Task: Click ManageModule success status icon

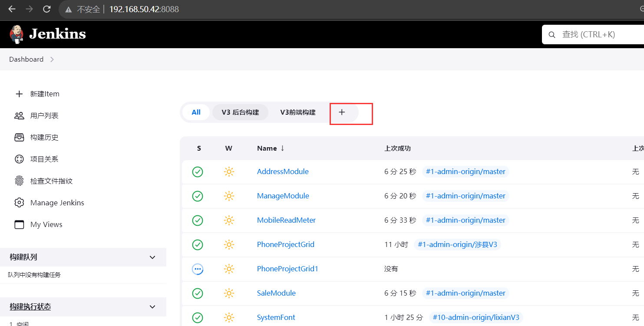Action: click(x=198, y=196)
